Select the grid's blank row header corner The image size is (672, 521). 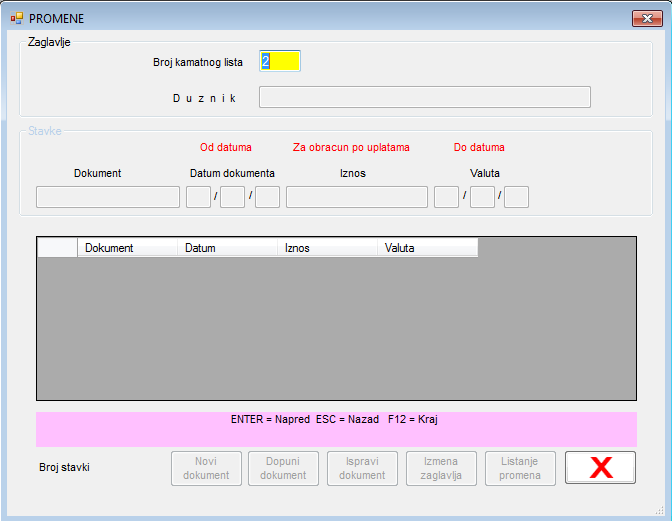tap(57, 248)
